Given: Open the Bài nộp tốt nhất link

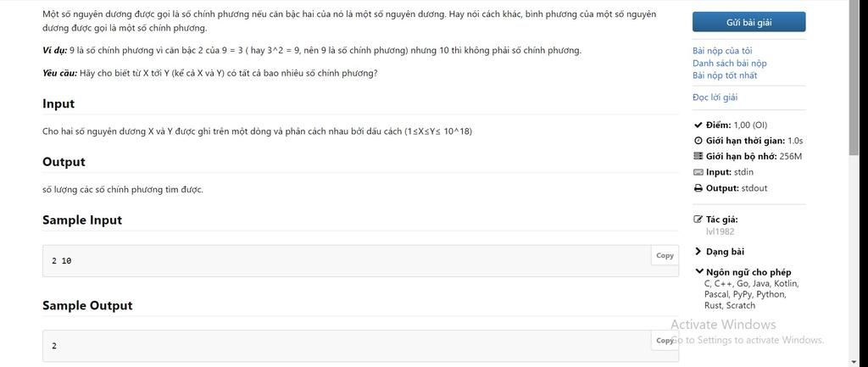Looking at the screenshot, I should [725, 75].
